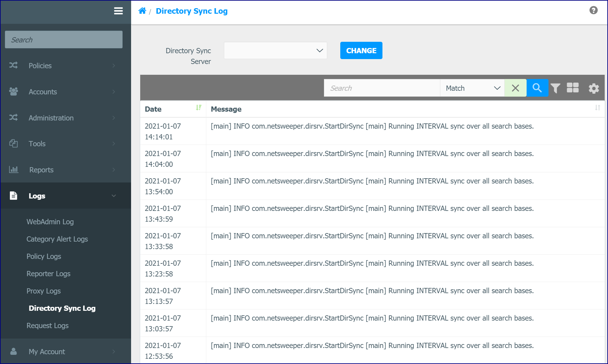Click the message in the 13:33:58 row
This screenshot has height=364, width=608.
point(372,236)
